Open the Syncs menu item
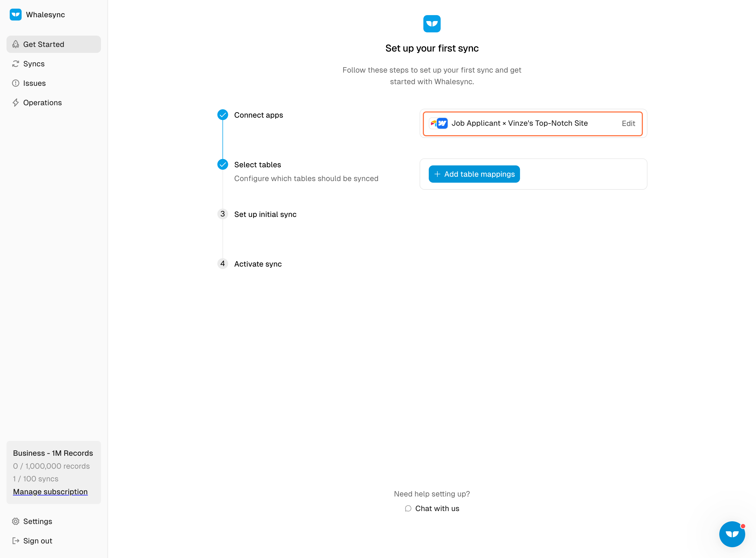The height and width of the screenshot is (558, 756). click(x=34, y=64)
